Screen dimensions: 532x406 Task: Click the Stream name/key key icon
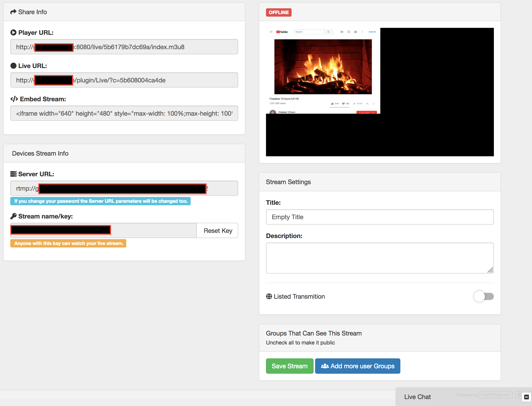click(13, 216)
